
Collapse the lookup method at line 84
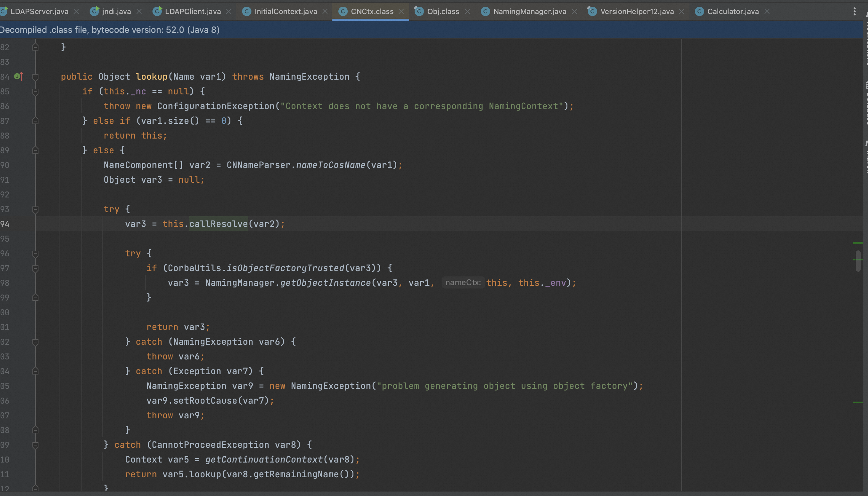click(35, 77)
